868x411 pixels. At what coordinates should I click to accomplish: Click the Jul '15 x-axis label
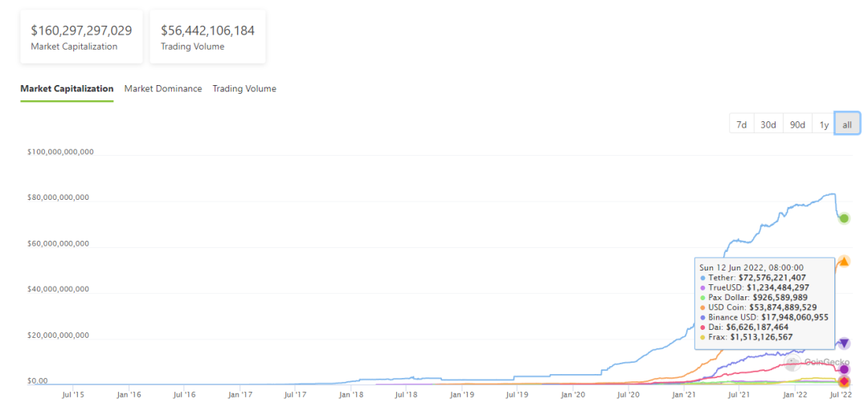(72, 396)
